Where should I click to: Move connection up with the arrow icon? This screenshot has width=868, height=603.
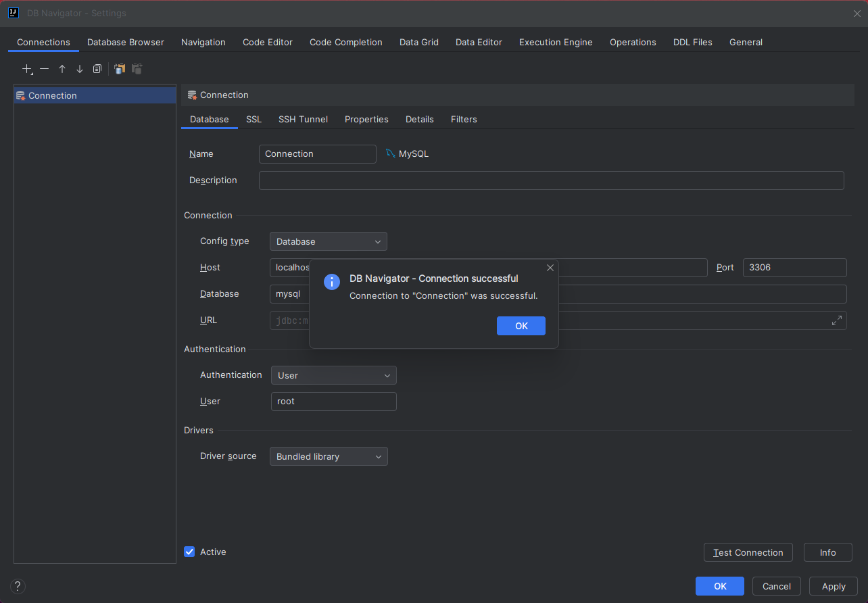[62, 69]
